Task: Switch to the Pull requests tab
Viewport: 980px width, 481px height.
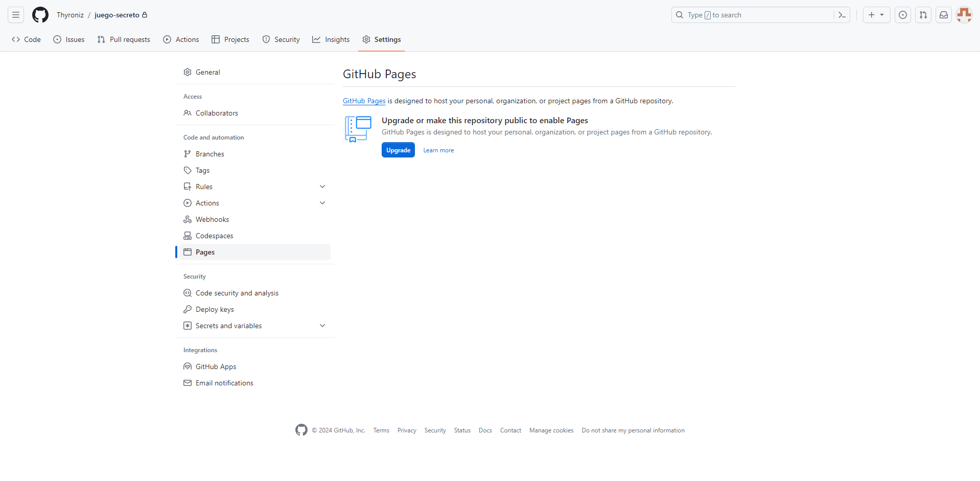Action: click(124, 39)
